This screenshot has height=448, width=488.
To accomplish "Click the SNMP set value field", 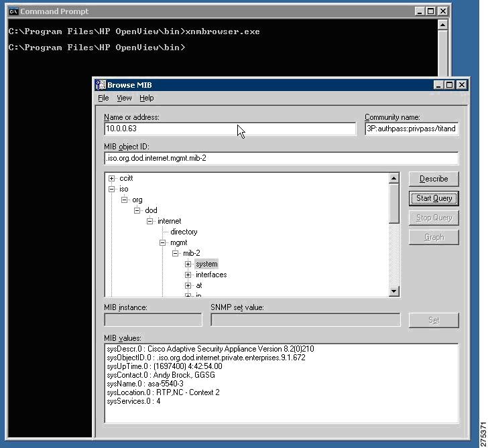I will (305, 320).
